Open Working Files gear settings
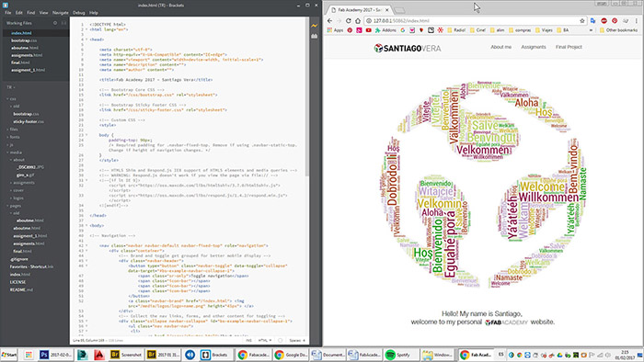Image resolution: width=644 pixels, height=362 pixels. [55, 23]
